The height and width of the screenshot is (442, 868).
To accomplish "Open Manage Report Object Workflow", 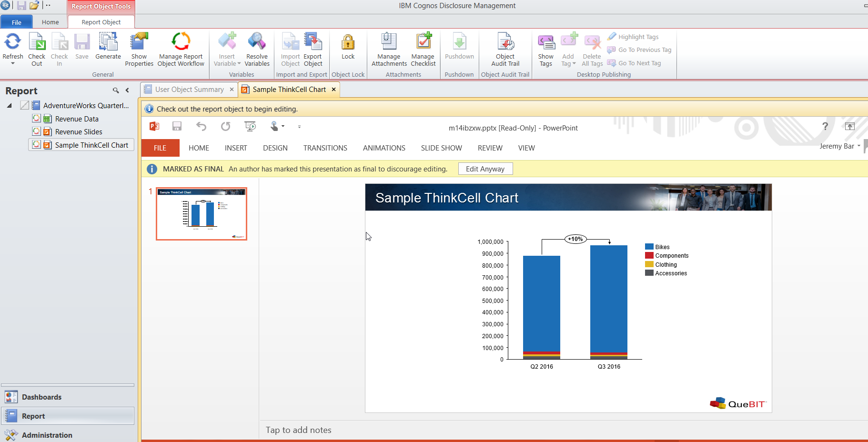I will pyautogui.click(x=181, y=50).
